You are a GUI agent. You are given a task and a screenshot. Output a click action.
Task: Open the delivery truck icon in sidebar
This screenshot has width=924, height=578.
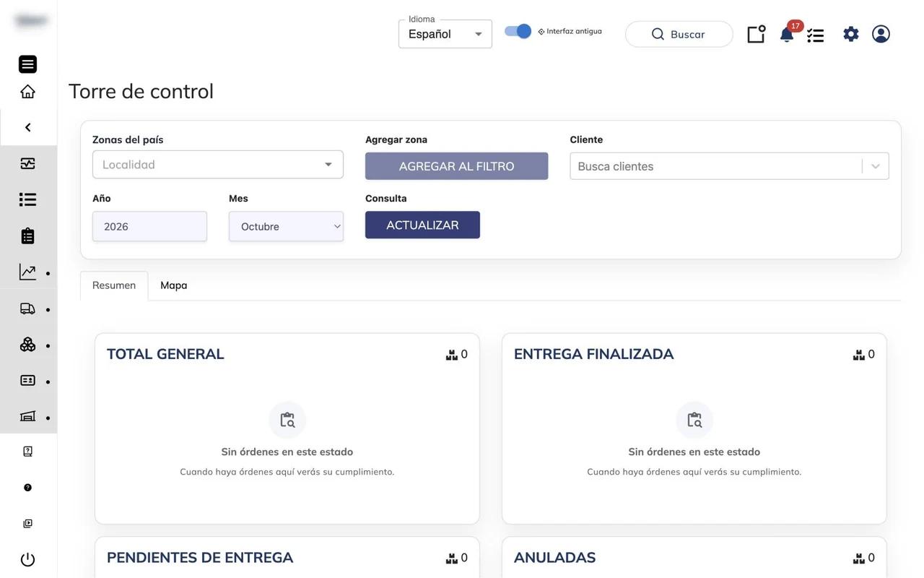click(27, 309)
